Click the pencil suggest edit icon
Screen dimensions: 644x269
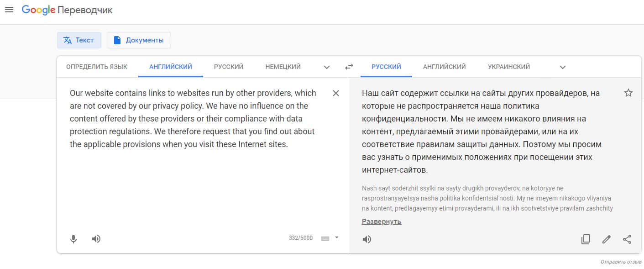click(606, 239)
